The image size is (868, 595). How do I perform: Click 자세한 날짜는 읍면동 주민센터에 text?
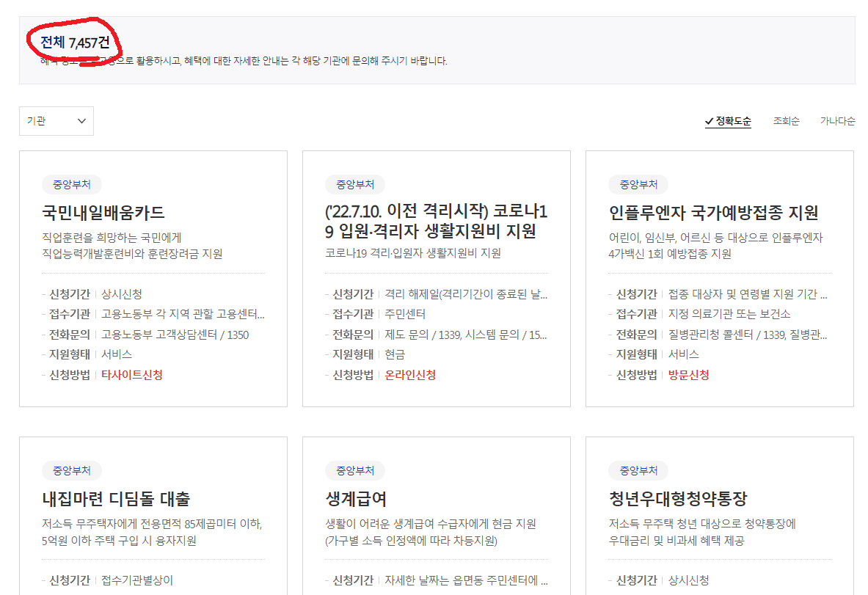466,580
